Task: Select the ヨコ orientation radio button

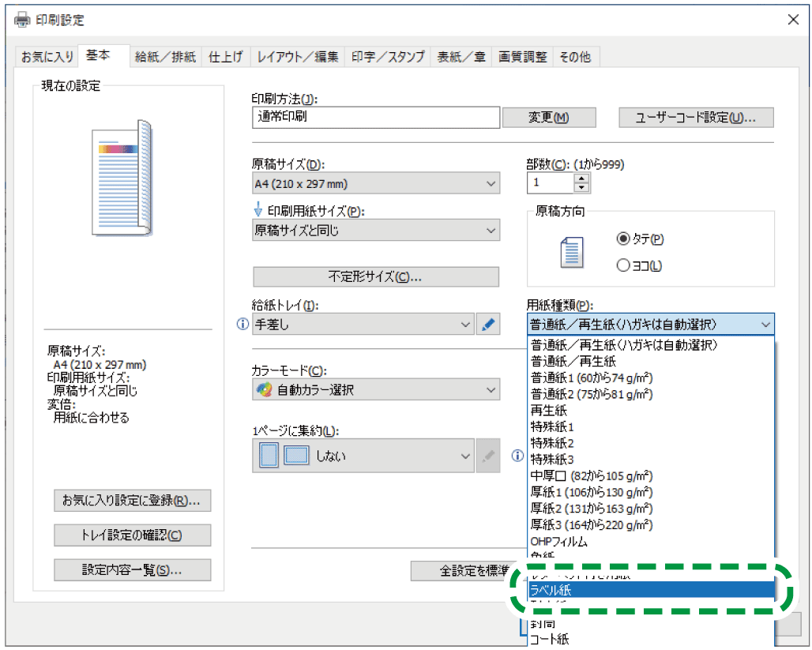Action: 623,266
